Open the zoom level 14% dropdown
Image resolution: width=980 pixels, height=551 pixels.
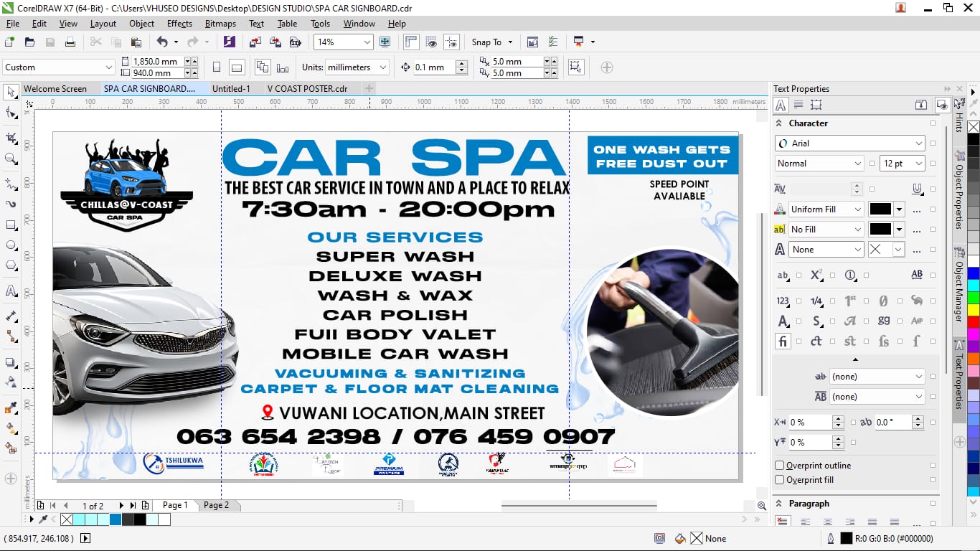point(367,42)
